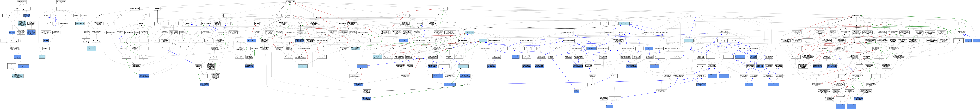Screen dimensions: 980x109
Task: Select the 'tissue development' node
Action: [569, 32]
